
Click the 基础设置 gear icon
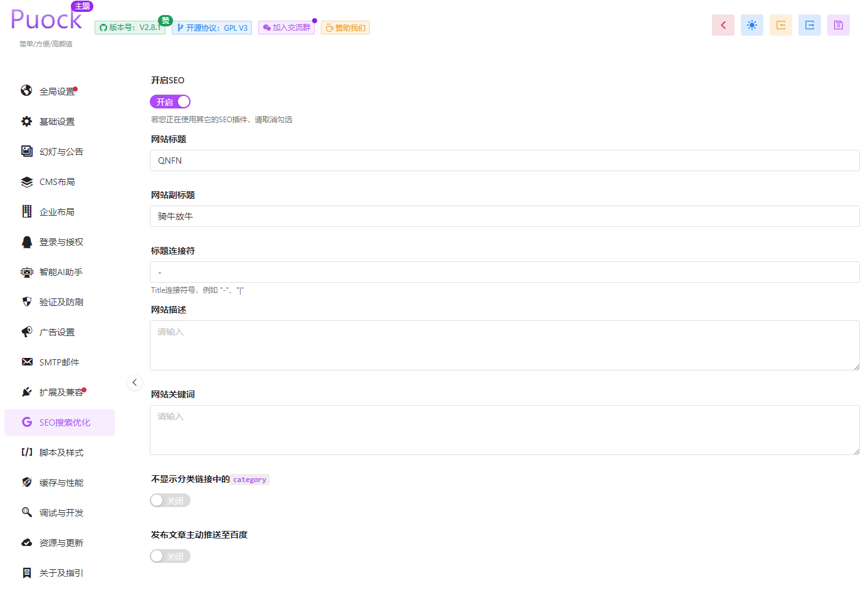click(x=26, y=122)
